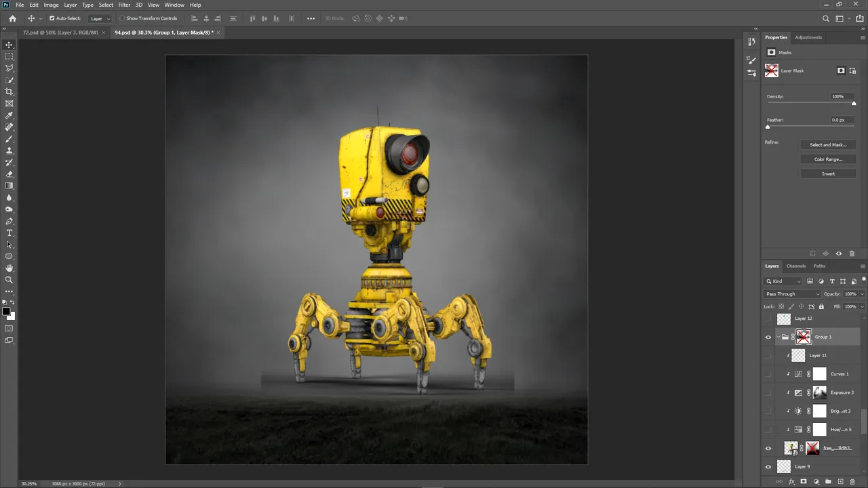Image resolution: width=868 pixels, height=488 pixels.
Task: Show Curves 1 layer visibility
Action: (x=768, y=374)
